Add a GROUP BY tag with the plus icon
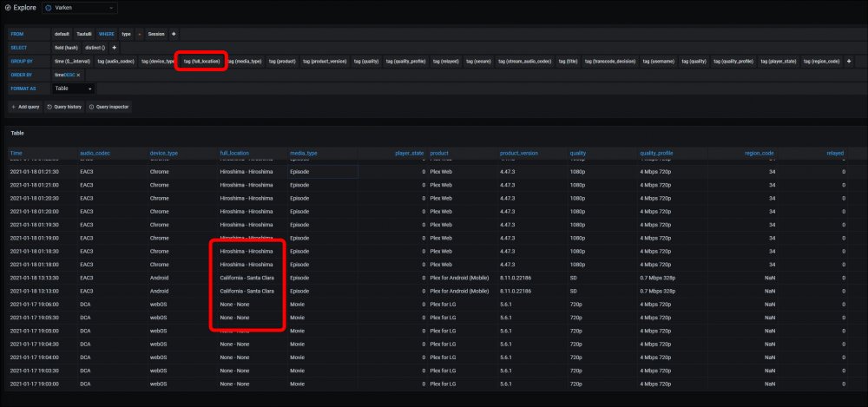 pos(849,62)
